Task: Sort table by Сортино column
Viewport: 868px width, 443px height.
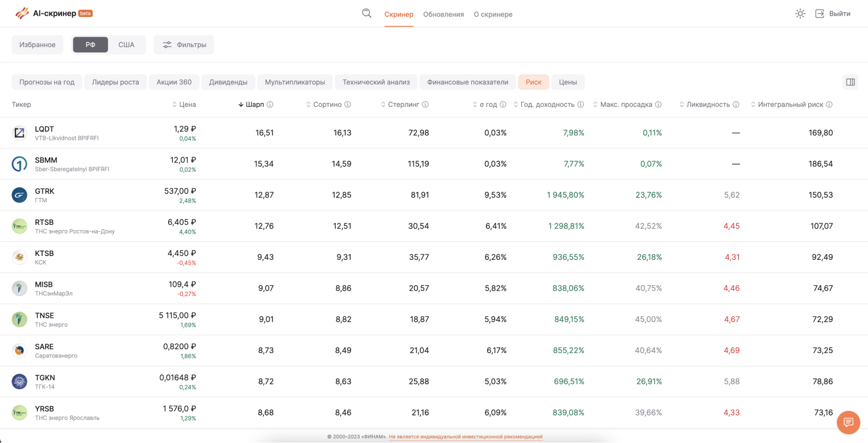Action: coord(323,105)
